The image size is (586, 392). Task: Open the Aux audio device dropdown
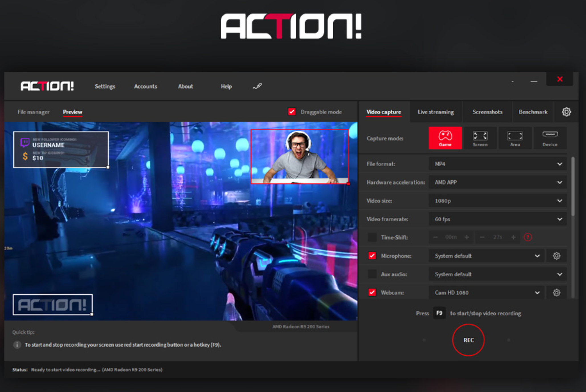point(498,274)
